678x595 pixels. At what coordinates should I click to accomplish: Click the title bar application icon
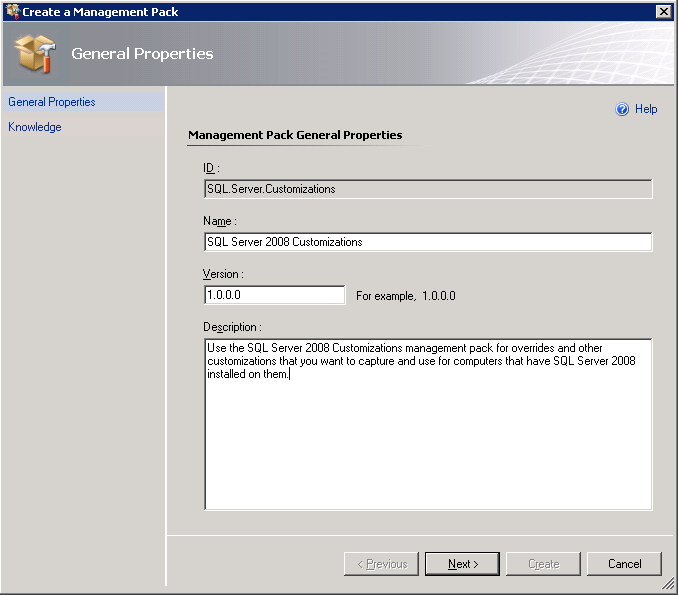pyautogui.click(x=13, y=11)
